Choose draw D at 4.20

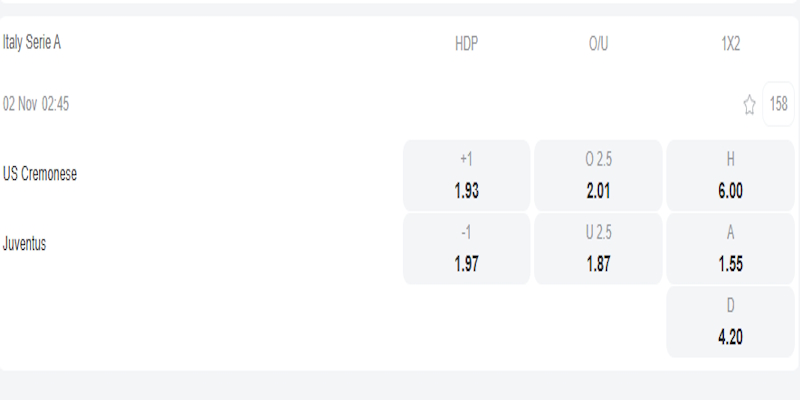tap(730, 322)
